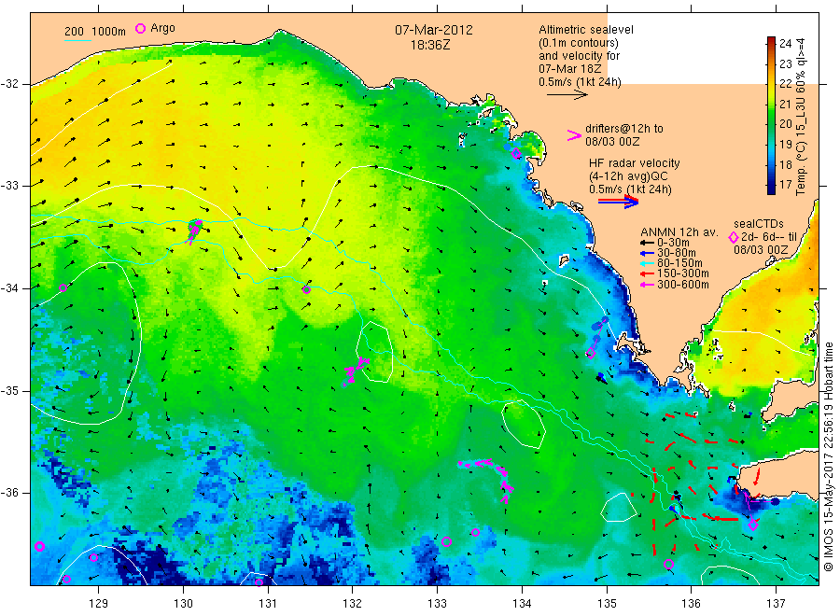
Task: Click the magenta arrow beside 300-600m
Action: click(647, 285)
